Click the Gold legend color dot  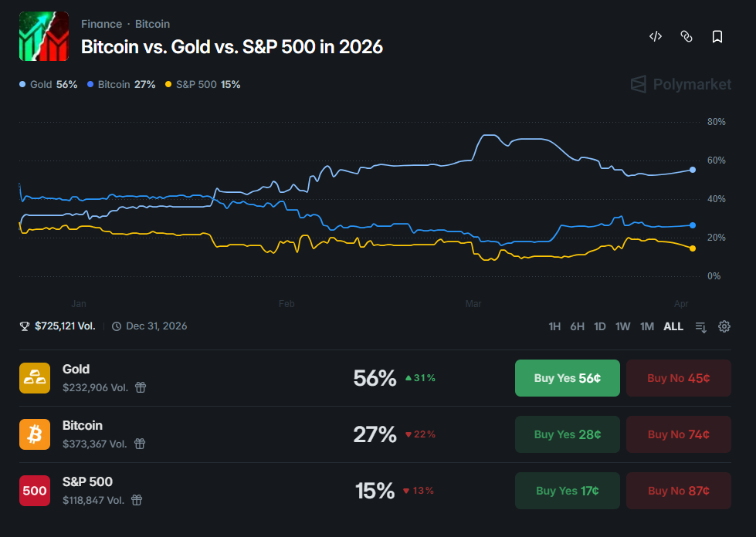pyautogui.click(x=22, y=84)
